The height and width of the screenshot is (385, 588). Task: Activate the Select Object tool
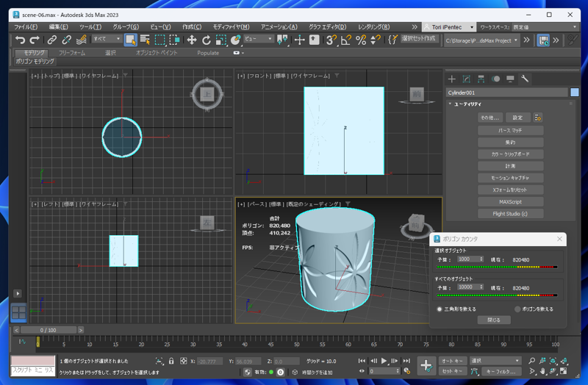click(131, 40)
